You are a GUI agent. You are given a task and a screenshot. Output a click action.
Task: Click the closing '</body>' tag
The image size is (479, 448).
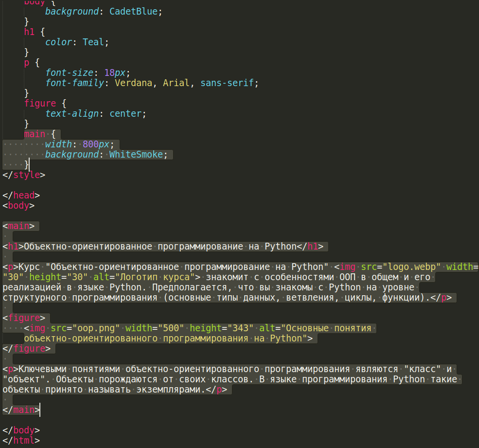(21, 430)
